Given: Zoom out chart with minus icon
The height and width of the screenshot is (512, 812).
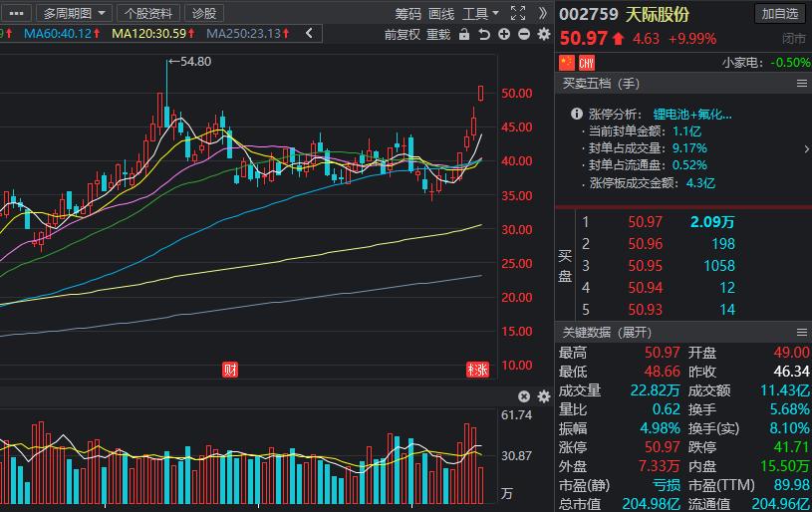Looking at the screenshot, I should 524,35.
